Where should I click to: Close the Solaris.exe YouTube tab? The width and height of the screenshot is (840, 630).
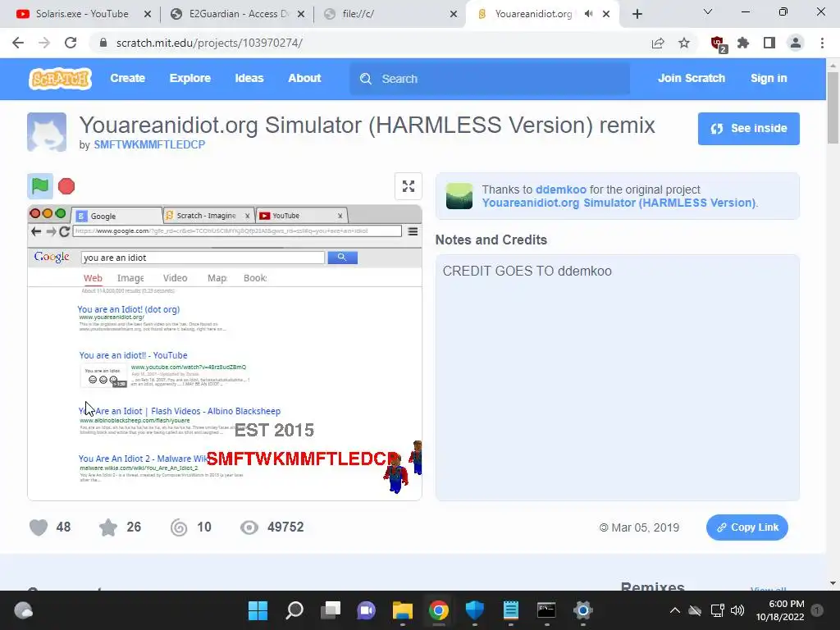tap(148, 14)
